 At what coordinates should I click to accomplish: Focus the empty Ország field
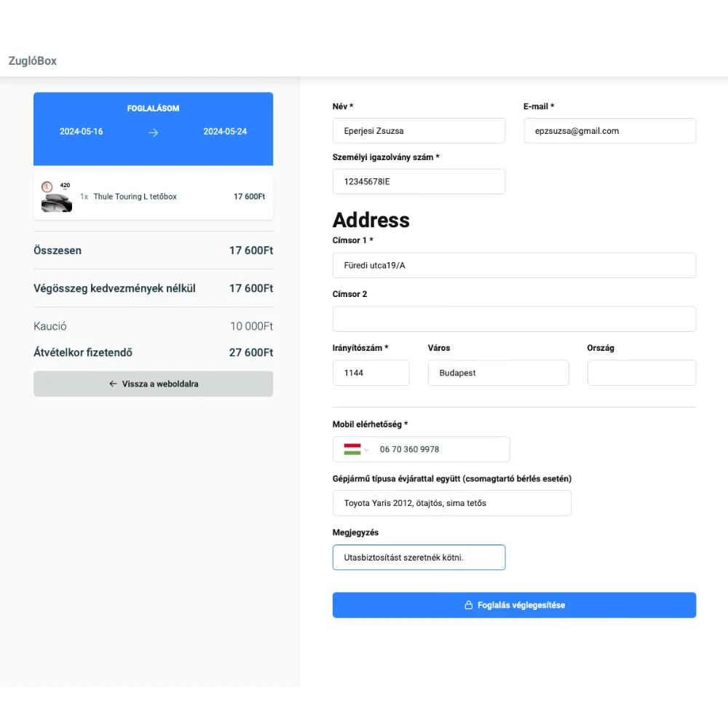click(641, 373)
